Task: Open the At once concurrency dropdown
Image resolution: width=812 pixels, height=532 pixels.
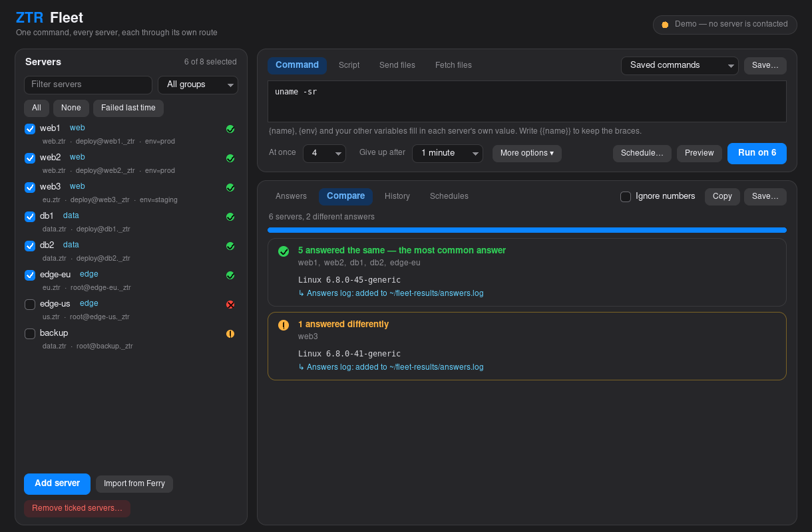Action: pos(324,154)
